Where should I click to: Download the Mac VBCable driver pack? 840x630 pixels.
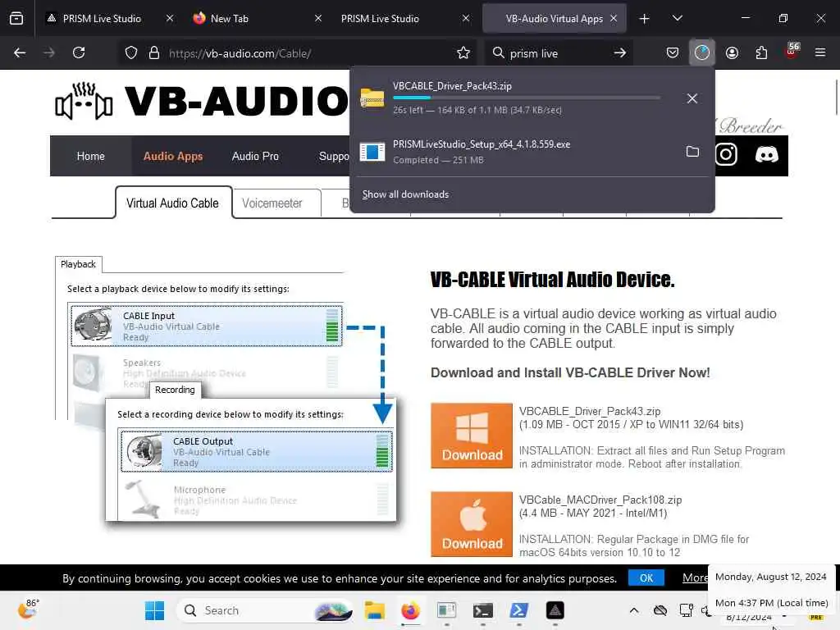point(472,524)
